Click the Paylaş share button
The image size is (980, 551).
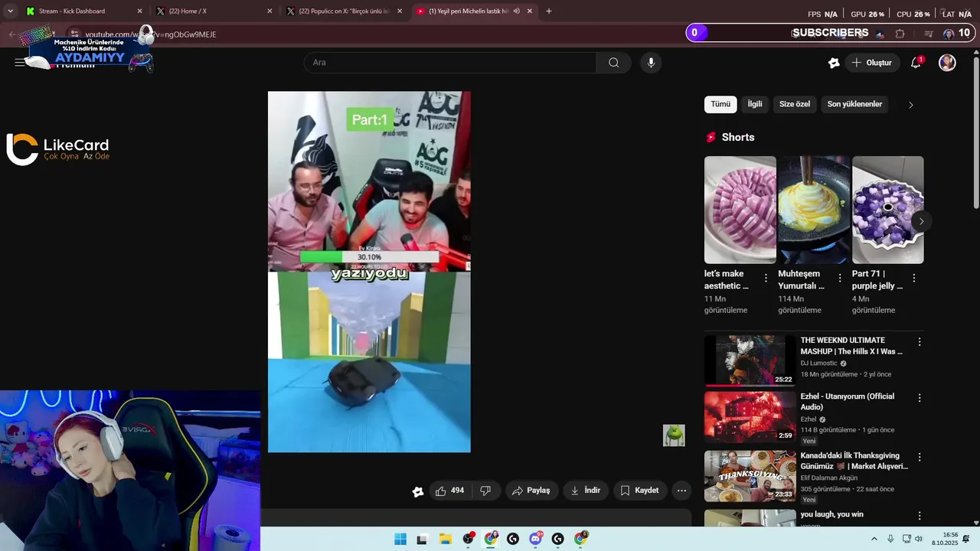(531, 491)
